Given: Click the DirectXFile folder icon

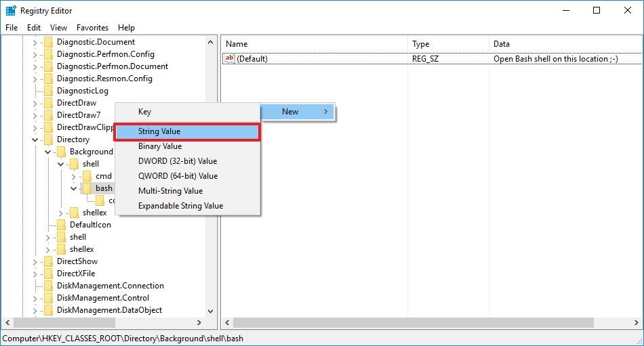Looking at the screenshot, I should pos(48,274).
